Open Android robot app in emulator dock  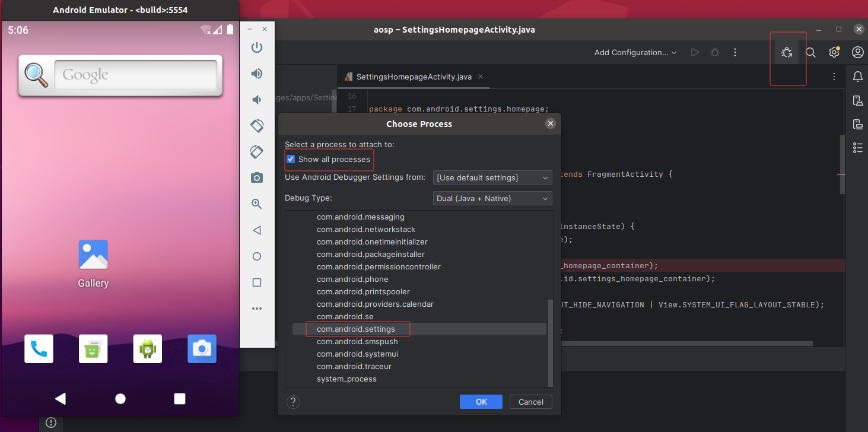pyautogui.click(x=148, y=349)
